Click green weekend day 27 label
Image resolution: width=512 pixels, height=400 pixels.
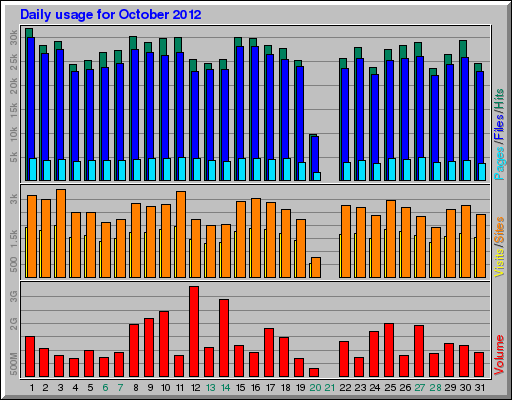pyautogui.click(x=420, y=388)
